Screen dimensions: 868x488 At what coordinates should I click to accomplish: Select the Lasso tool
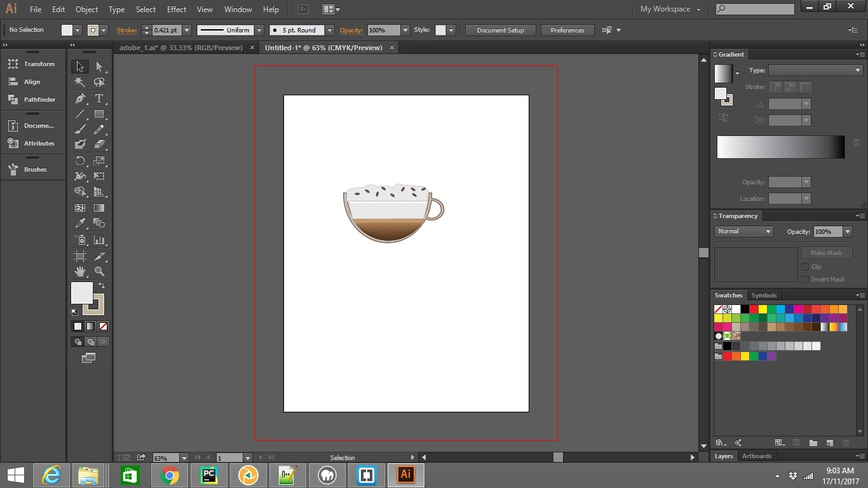[99, 83]
